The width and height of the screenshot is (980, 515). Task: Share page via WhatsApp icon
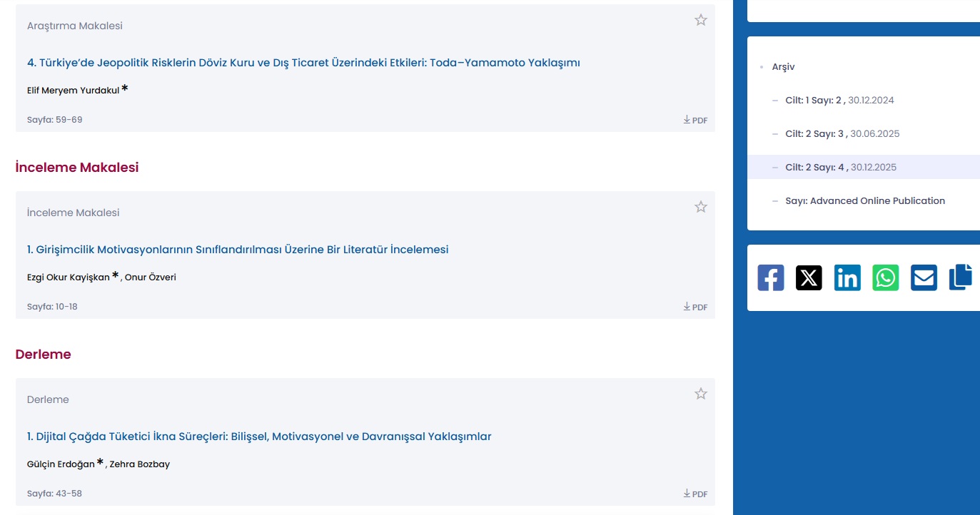[886, 277]
